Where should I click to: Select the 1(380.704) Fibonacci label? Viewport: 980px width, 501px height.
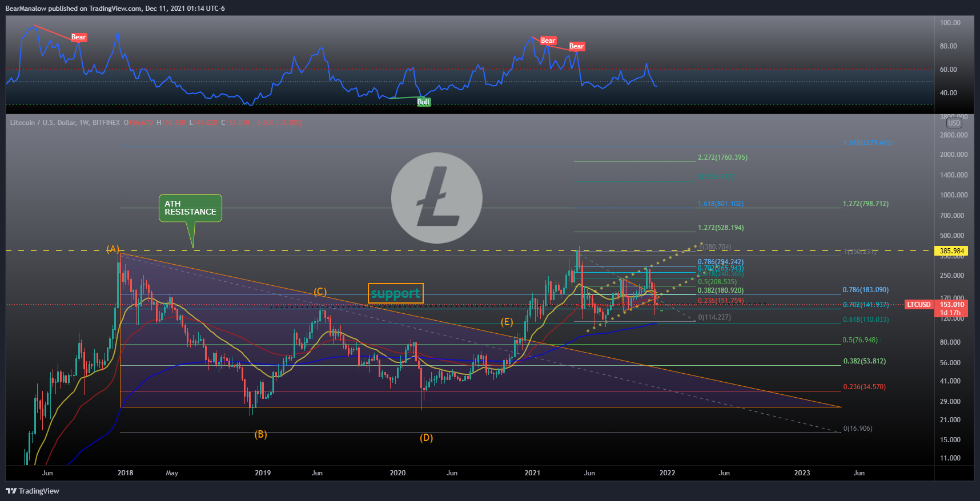(716, 247)
